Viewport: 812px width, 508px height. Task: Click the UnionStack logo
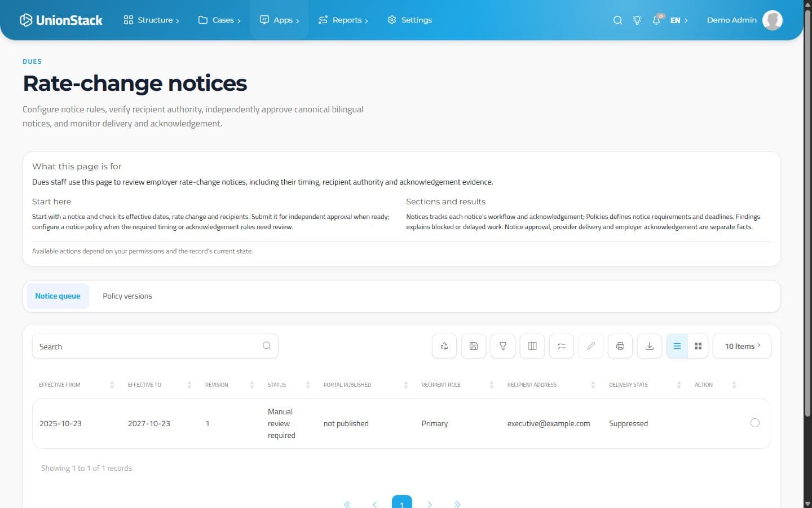[61, 20]
